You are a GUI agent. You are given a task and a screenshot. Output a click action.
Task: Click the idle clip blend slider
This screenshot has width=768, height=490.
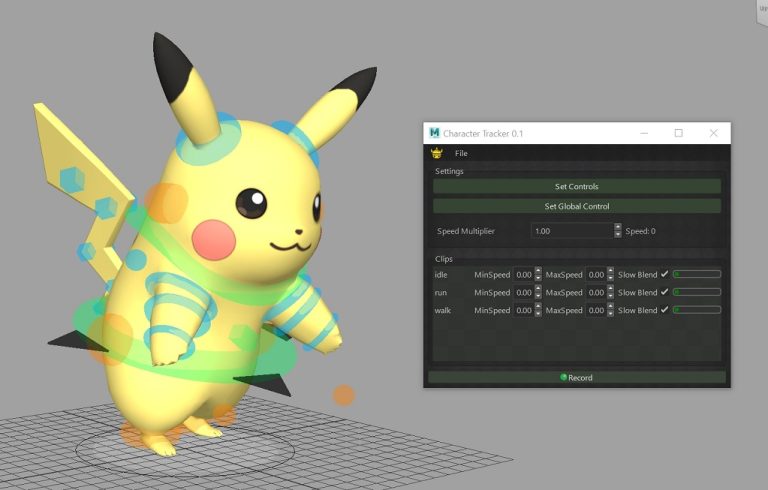point(696,274)
